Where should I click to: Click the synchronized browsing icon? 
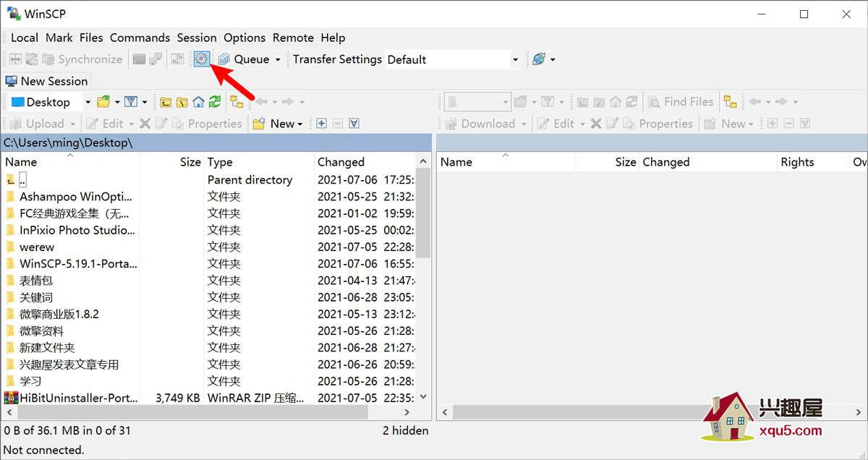[32, 59]
